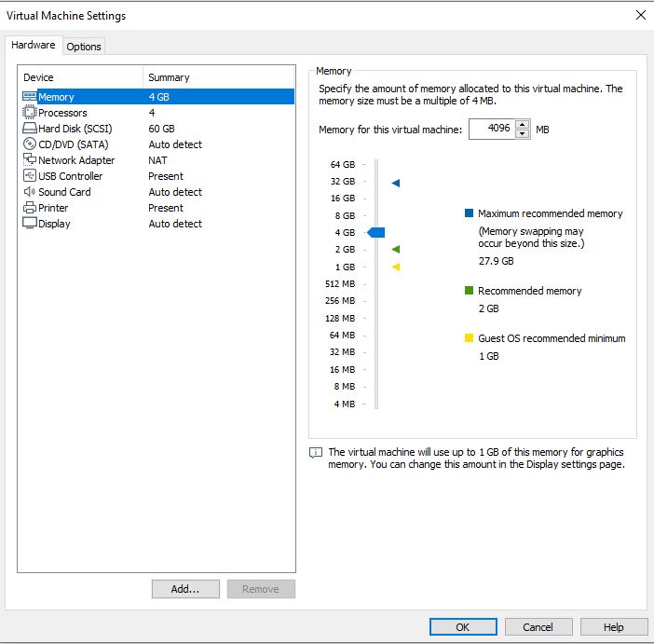Click the Memory device icon
654x644 pixels.
29,97
